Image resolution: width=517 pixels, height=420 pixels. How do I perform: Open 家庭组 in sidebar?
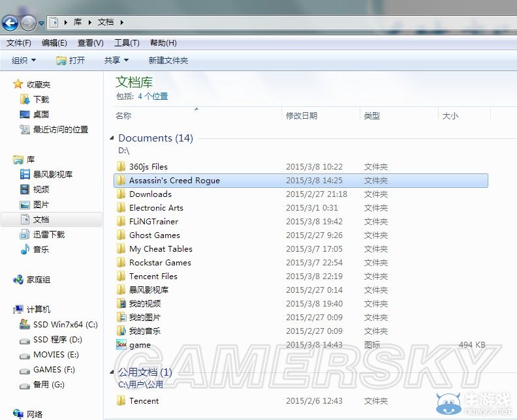click(39, 280)
